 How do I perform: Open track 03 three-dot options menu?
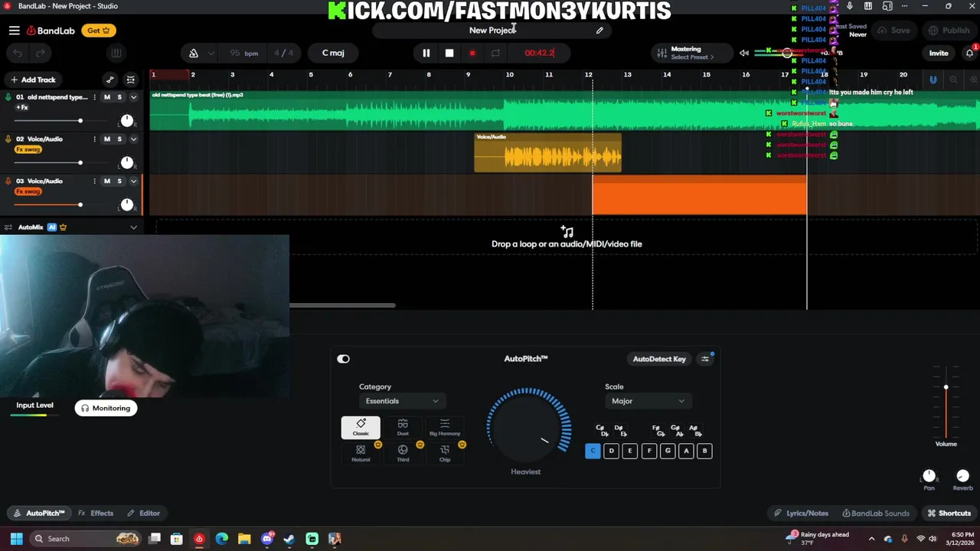point(95,181)
